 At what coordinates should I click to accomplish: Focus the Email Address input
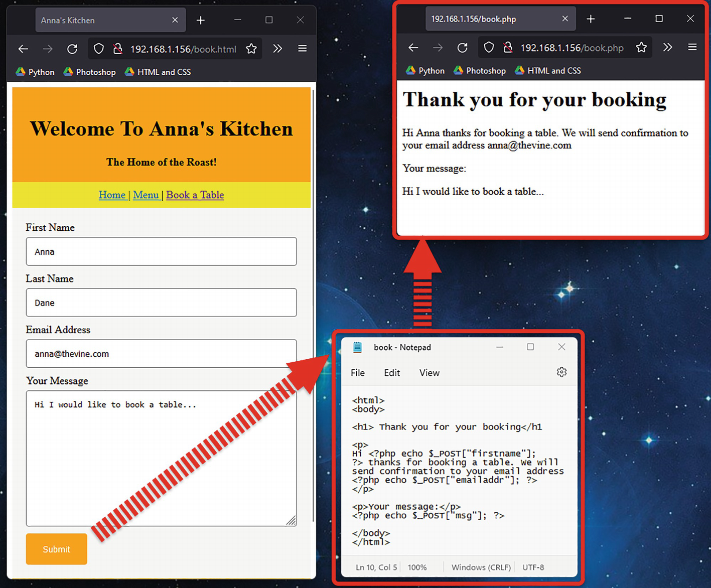161,354
